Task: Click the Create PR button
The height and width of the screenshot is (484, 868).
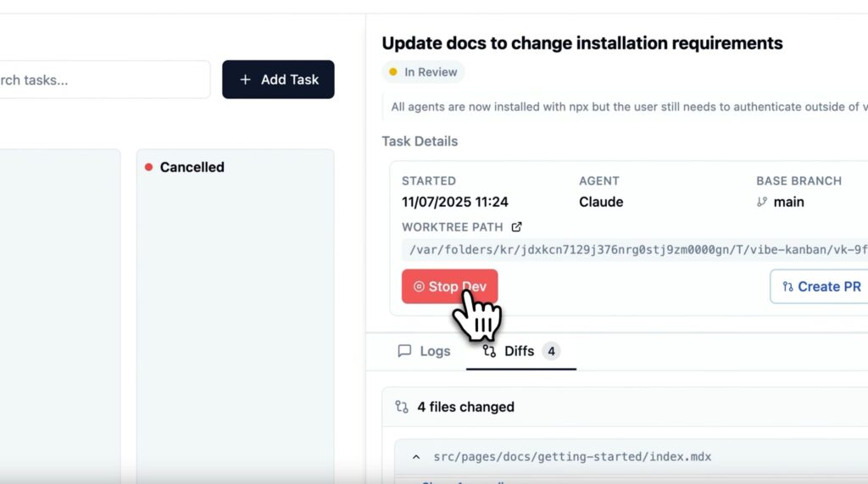Action: tap(820, 287)
